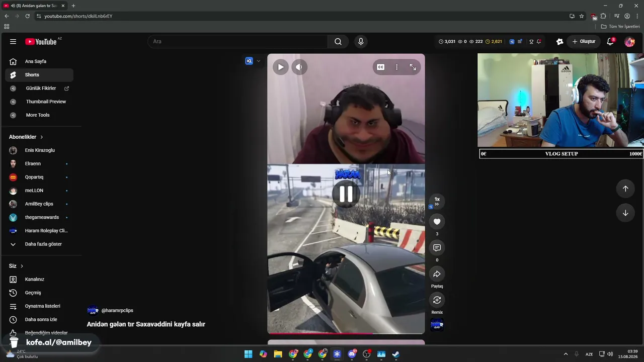Open the thegameawards channel
The height and width of the screenshot is (362, 644).
39,217
